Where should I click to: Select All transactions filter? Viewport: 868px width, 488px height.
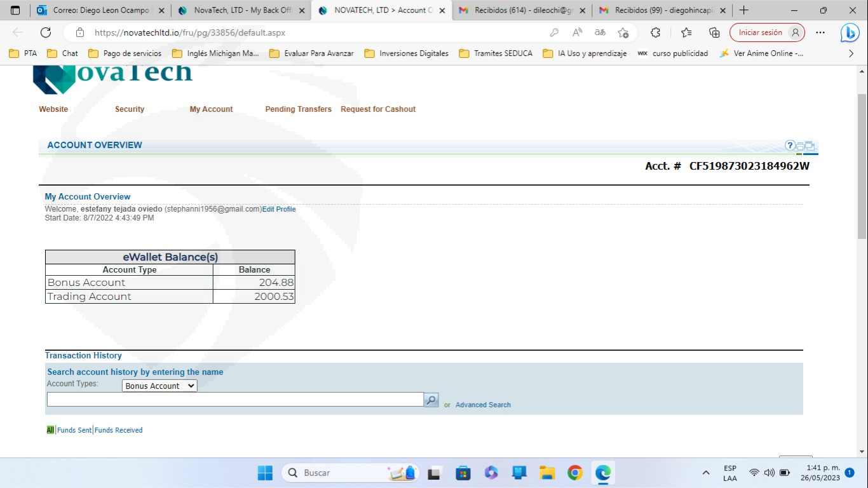[50, 430]
